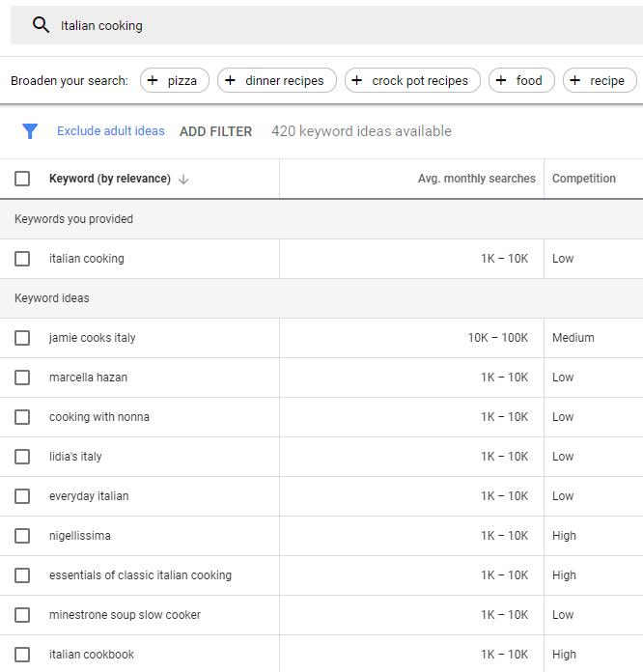Click the keyword sort arrow icon
This screenshot has width=643, height=672.
[x=183, y=179]
